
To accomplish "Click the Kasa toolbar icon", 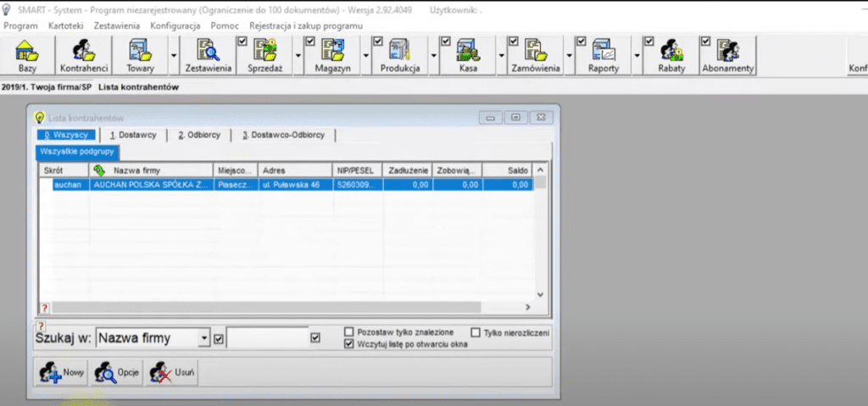I will tap(468, 56).
